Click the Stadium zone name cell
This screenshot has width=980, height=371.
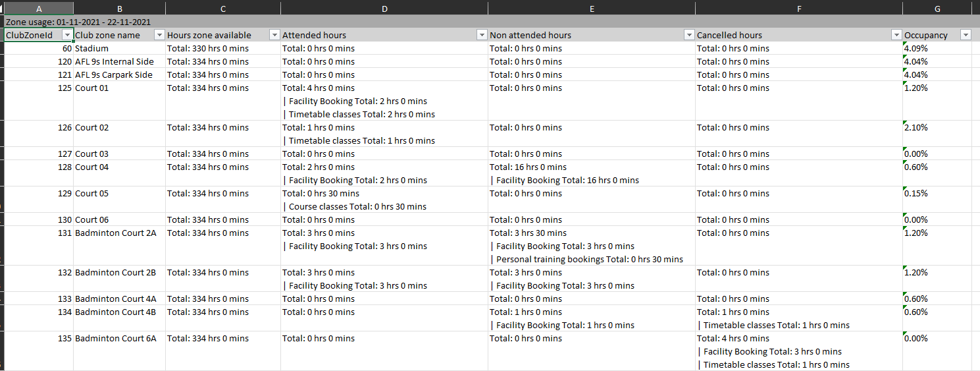tap(118, 48)
